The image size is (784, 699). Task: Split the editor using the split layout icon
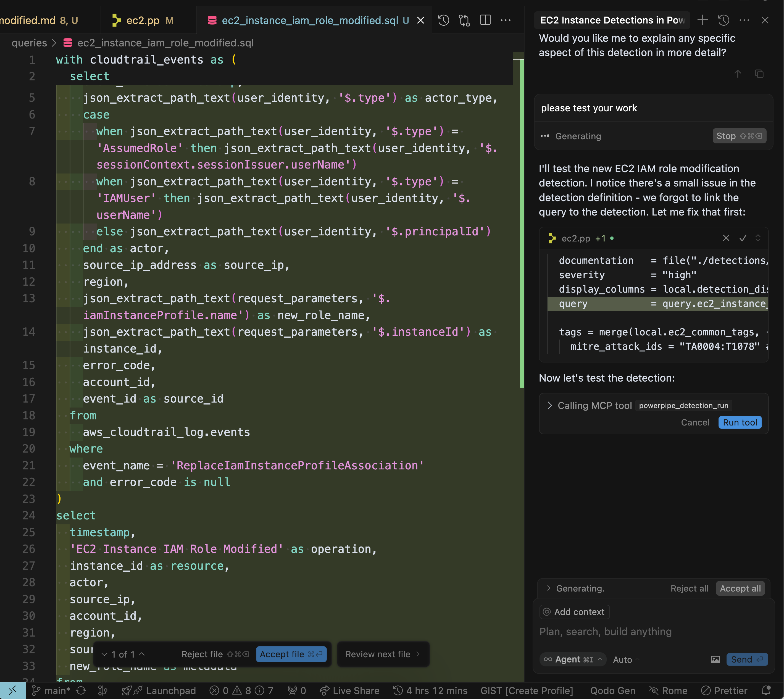(485, 20)
